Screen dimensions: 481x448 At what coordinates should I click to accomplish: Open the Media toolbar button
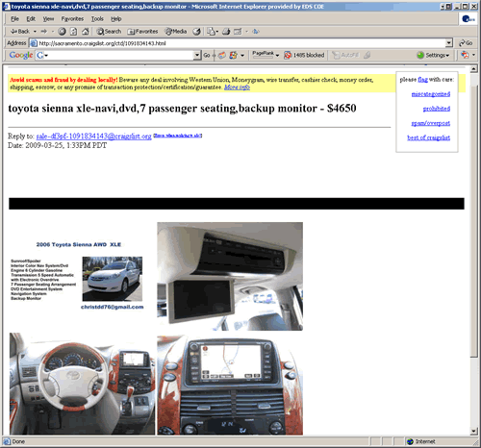176,32
